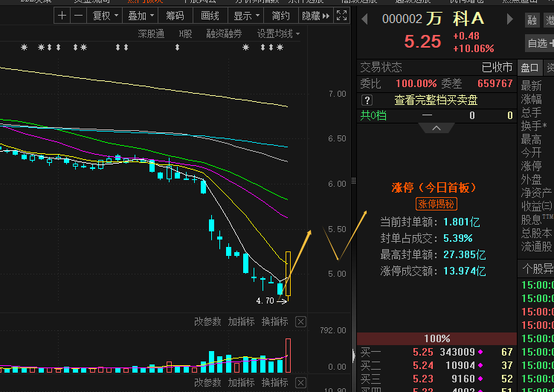Select the 买一 bid row at 5.25
554x392 pixels.
(437, 352)
